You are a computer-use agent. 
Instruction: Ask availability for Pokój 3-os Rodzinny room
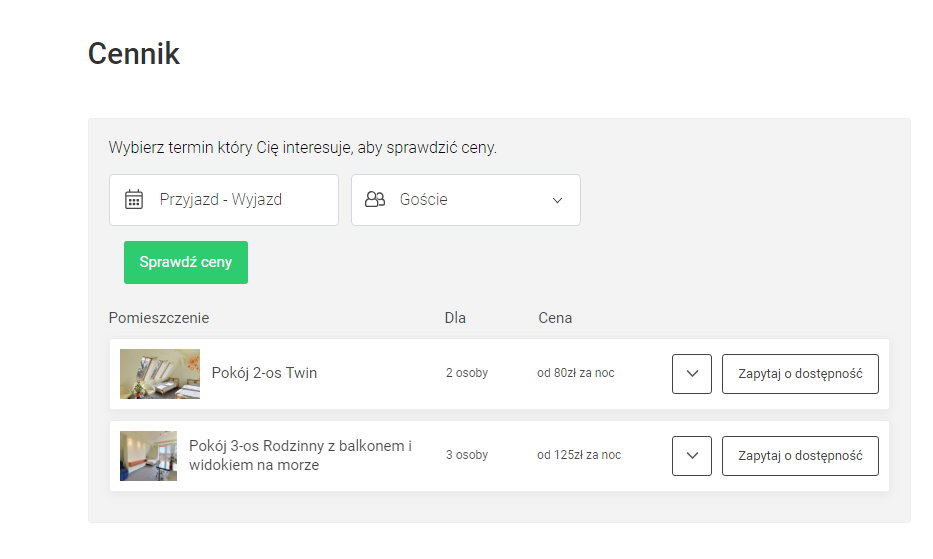click(800, 456)
